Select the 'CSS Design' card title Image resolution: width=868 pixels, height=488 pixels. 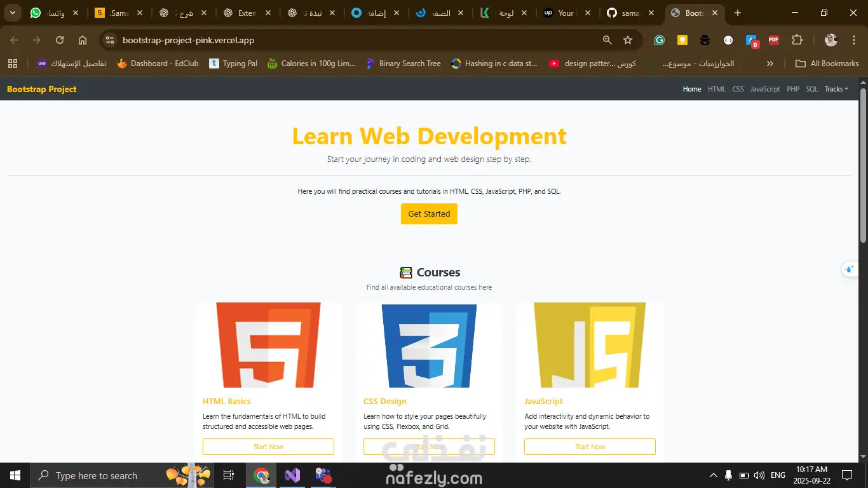coord(385,401)
